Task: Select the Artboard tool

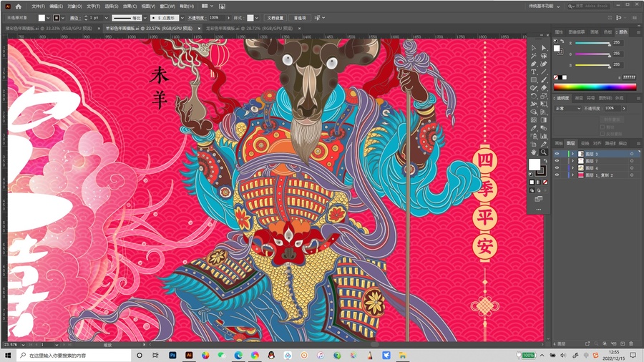Action: click(x=534, y=144)
